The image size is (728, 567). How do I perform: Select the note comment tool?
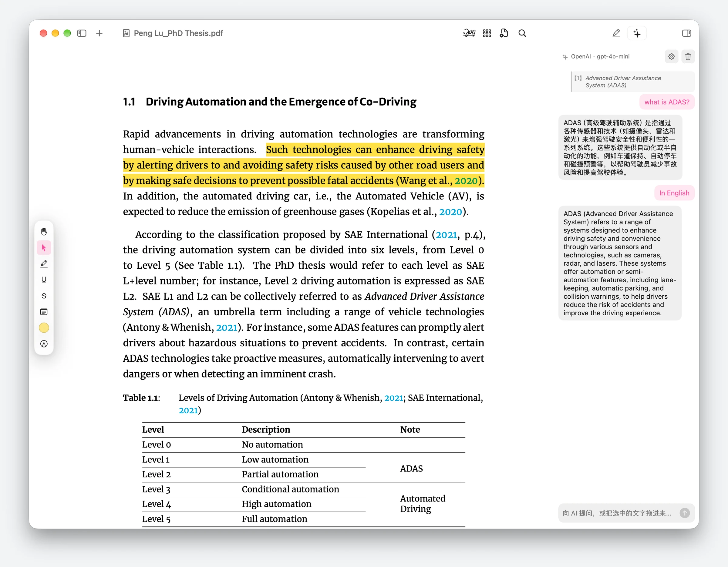44,312
